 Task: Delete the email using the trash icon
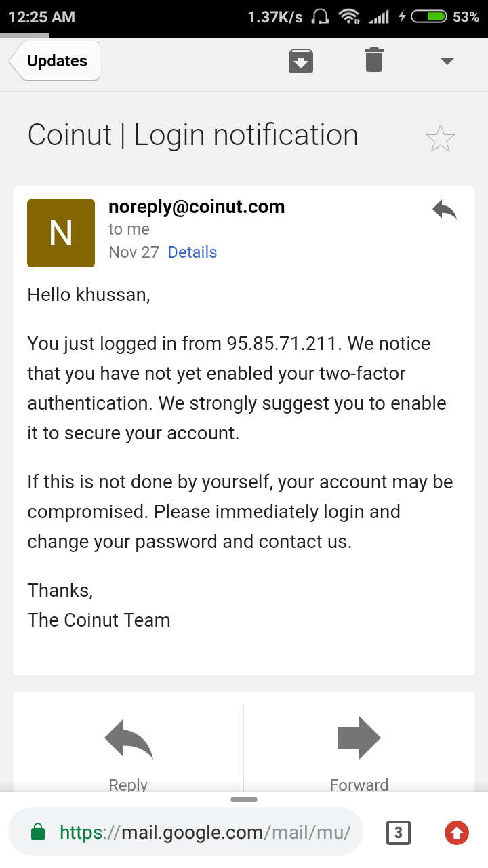(x=373, y=60)
